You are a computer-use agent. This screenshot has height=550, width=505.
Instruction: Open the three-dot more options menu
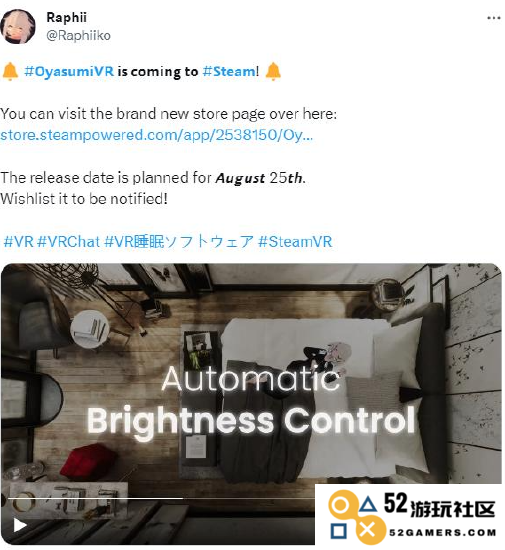point(494,18)
